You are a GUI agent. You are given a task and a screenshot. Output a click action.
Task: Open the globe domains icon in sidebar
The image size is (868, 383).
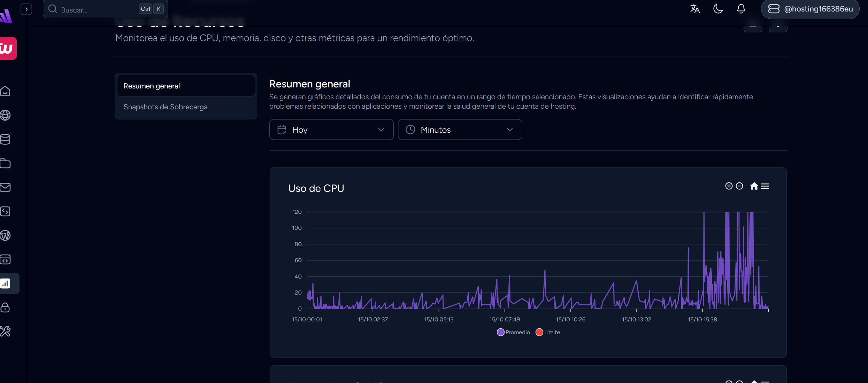coord(5,115)
